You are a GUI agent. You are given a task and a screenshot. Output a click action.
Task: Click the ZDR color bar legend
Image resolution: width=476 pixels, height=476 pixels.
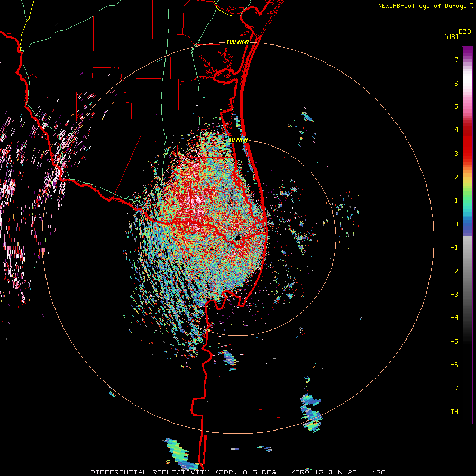tap(467, 235)
